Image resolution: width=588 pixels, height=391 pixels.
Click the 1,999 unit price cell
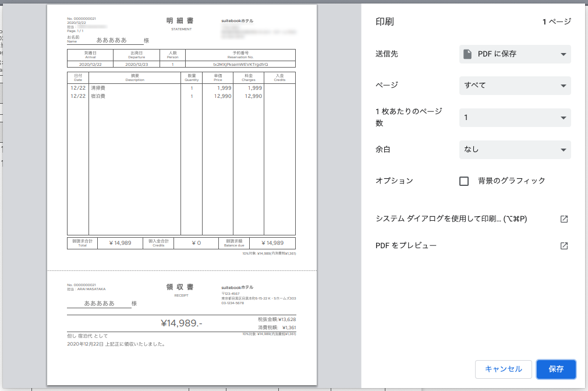[x=224, y=88]
